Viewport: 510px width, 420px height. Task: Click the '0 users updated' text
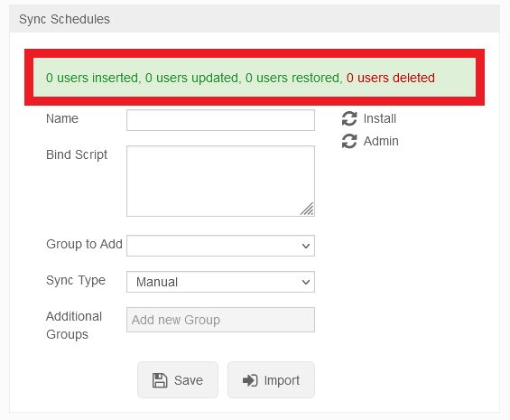[192, 78]
